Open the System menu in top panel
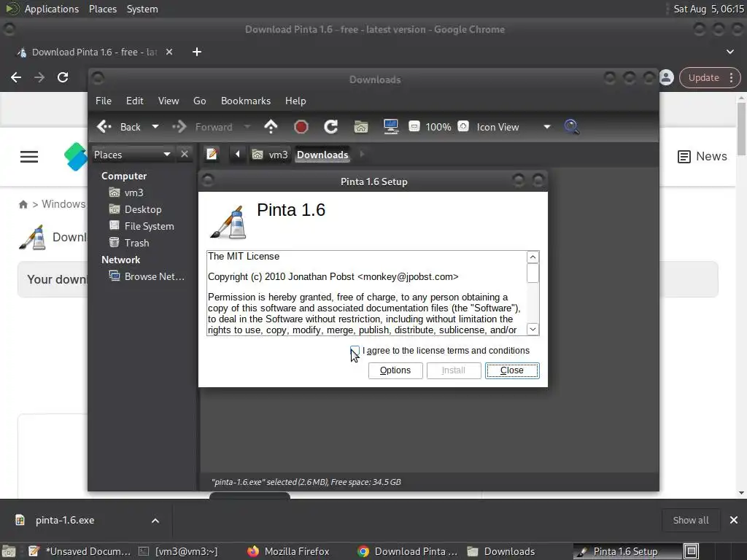 tap(142, 9)
